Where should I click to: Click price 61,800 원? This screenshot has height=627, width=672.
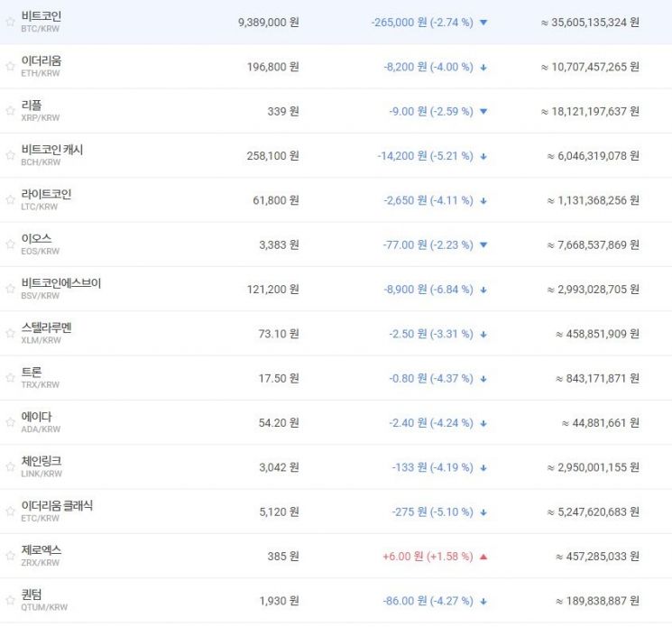pyautogui.click(x=276, y=200)
